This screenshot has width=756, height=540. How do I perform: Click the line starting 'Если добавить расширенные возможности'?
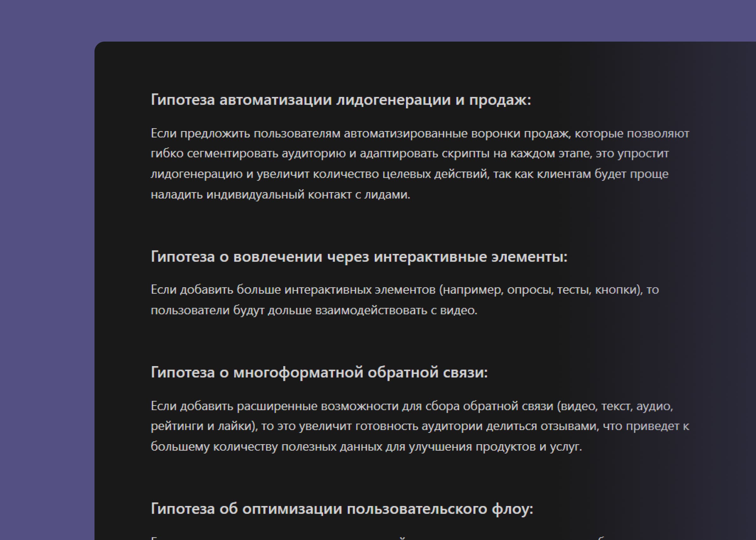coord(412,406)
